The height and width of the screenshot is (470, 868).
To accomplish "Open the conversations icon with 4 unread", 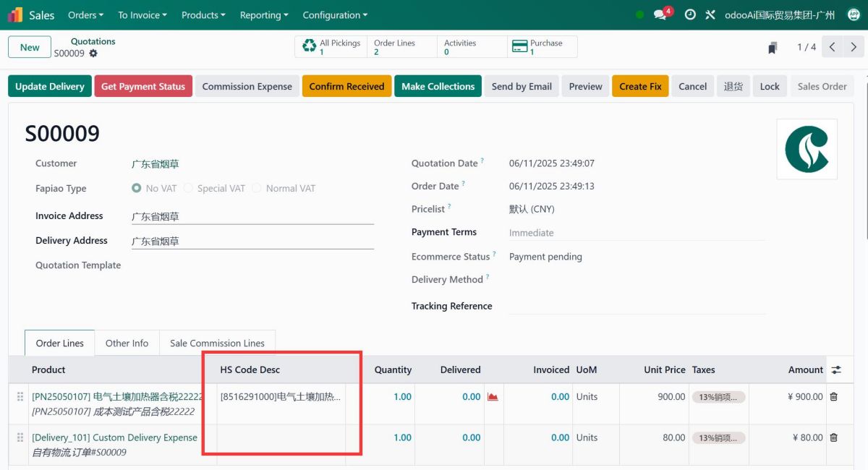I will tap(660, 14).
